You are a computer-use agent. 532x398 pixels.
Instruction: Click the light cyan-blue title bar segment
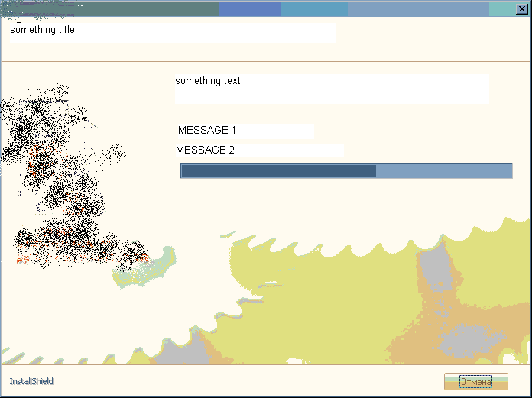[x=314, y=9]
